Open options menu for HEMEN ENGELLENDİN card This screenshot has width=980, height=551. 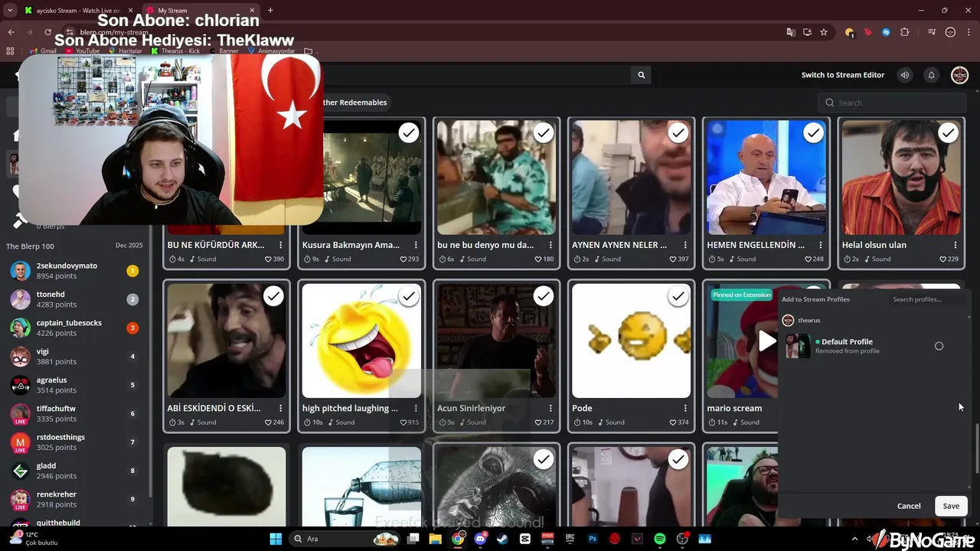[821, 245]
